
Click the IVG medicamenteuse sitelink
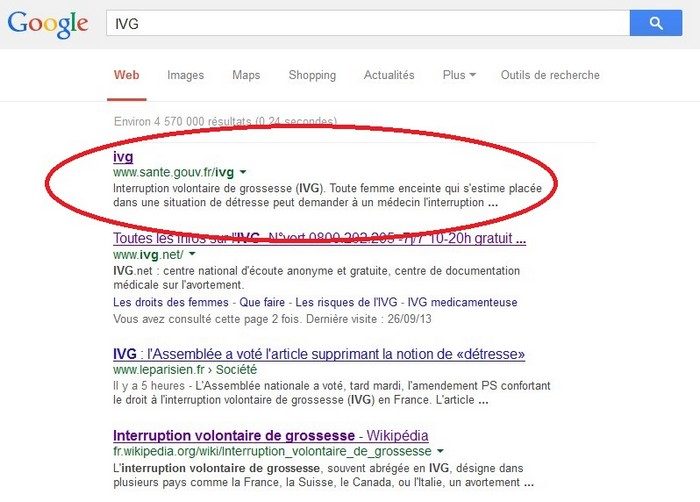(461, 302)
